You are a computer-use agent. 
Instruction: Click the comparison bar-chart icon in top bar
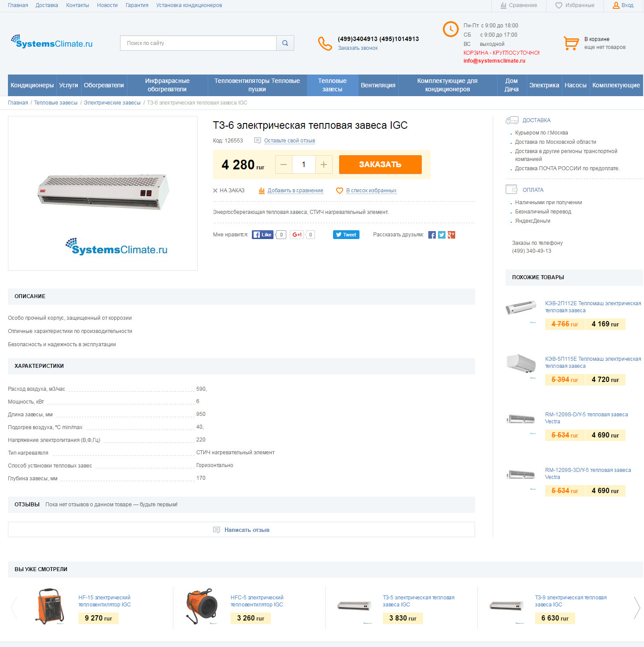point(503,5)
